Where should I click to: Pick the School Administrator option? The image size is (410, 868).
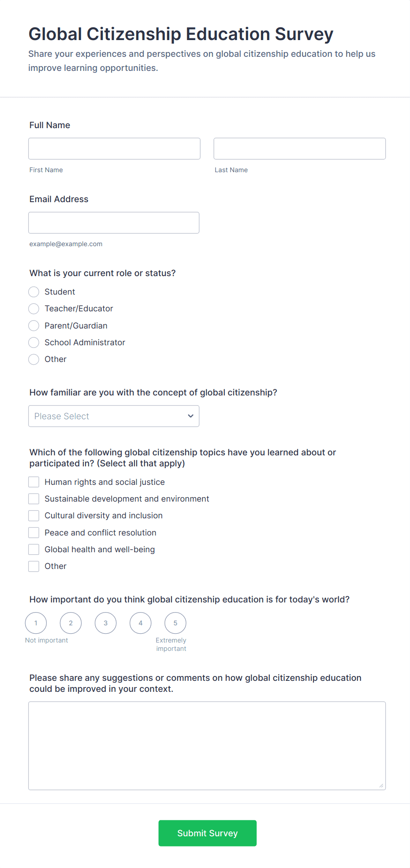click(34, 343)
